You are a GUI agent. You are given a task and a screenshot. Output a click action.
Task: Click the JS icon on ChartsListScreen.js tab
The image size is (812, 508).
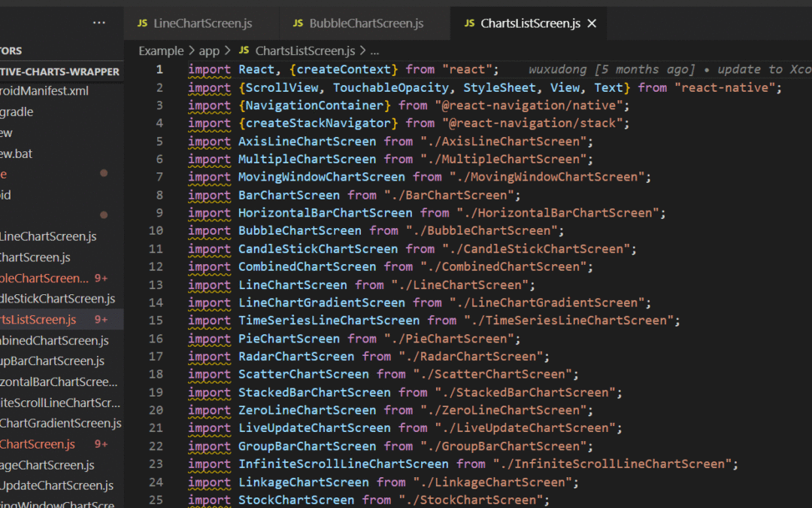(469, 23)
